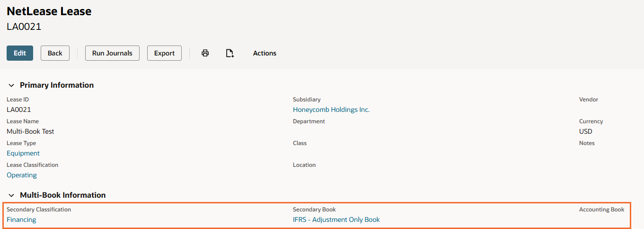This screenshot has width=644, height=229.
Task: Open the Operating classification link
Action: coord(22,175)
